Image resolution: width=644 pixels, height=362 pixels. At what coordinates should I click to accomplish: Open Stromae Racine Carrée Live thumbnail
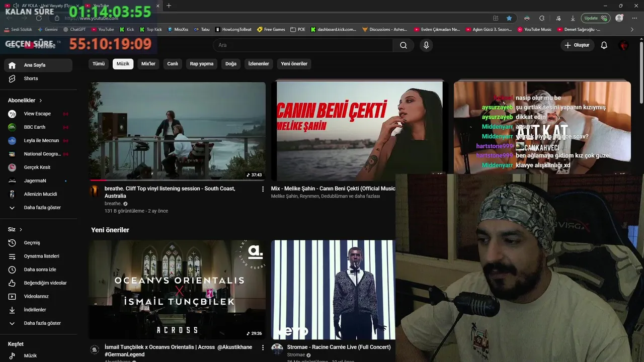point(333,289)
